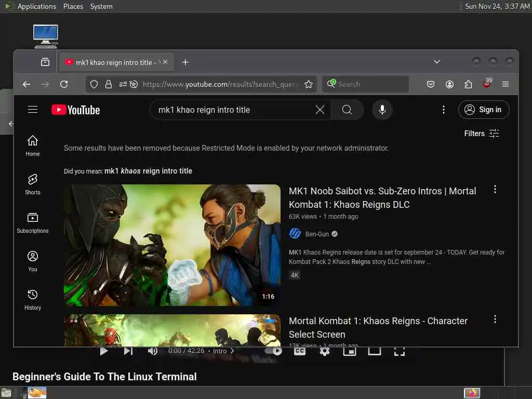Open the Firefox account icon
Screen dimensions: 532x399
coord(449,84)
